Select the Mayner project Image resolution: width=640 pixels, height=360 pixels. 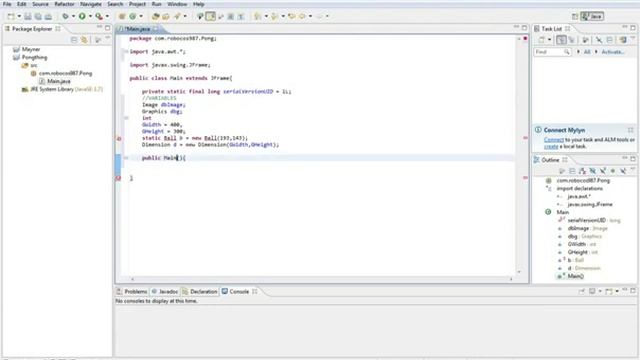click(x=27, y=49)
